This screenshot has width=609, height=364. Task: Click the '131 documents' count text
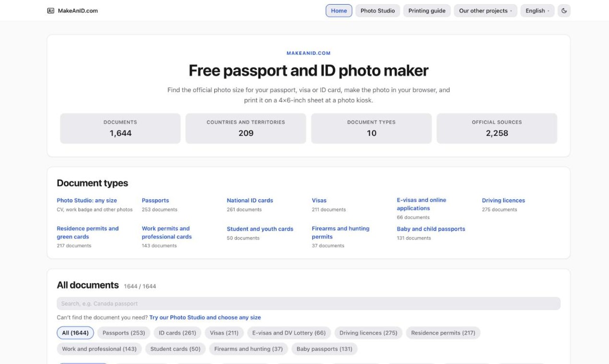(414, 238)
